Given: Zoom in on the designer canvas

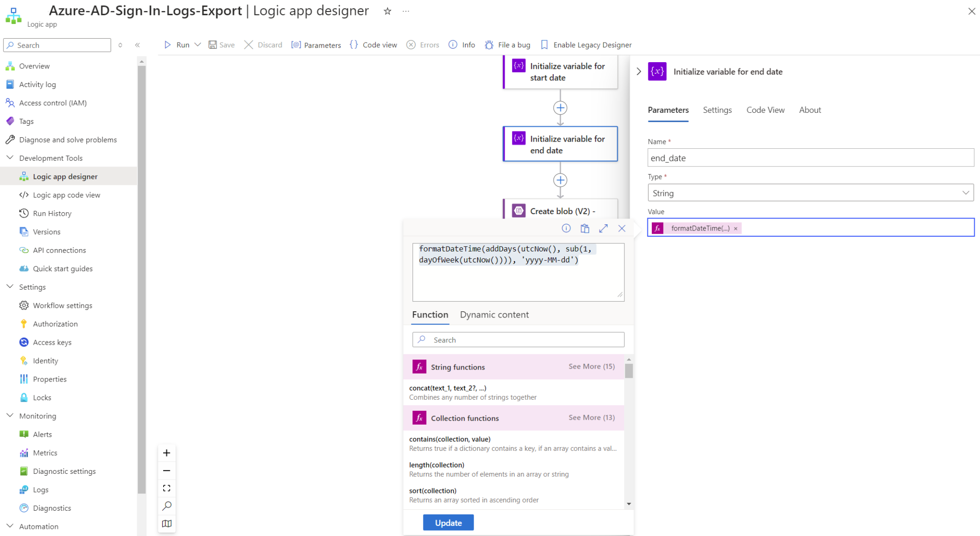Looking at the screenshot, I should tap(167, 453).
